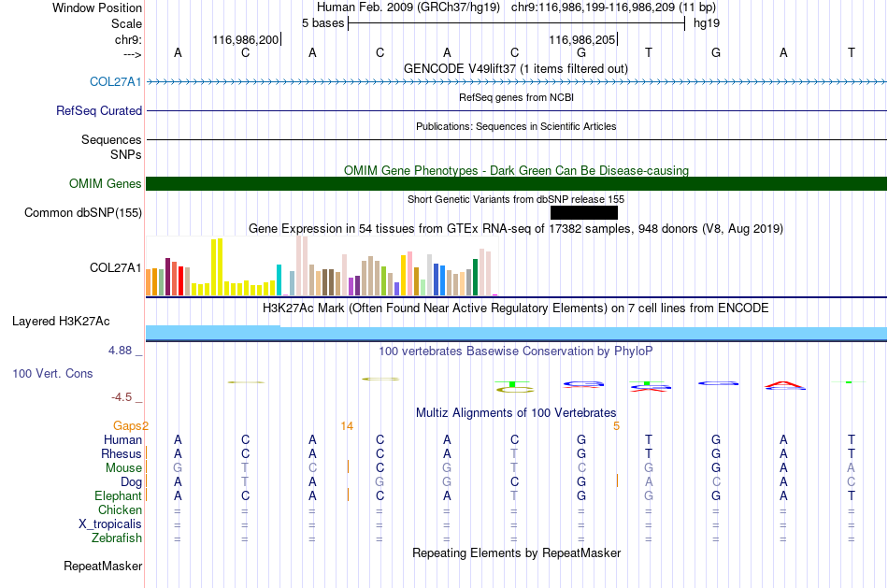Open the RefSeq Curated track label
The image size is (888, 588).
pyautogui.click(x=98, y=110)
